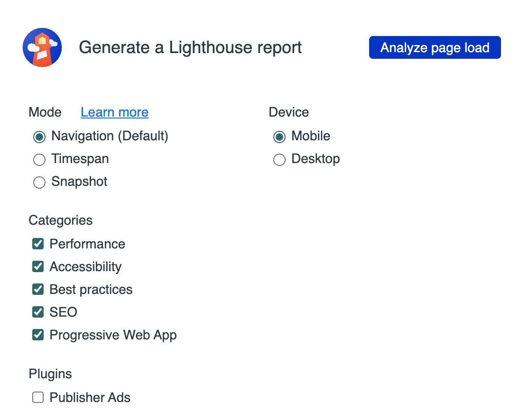Viewport: 520px width, 420px height.
Task: Click the Plugins section label
Action: click(50, 374)
